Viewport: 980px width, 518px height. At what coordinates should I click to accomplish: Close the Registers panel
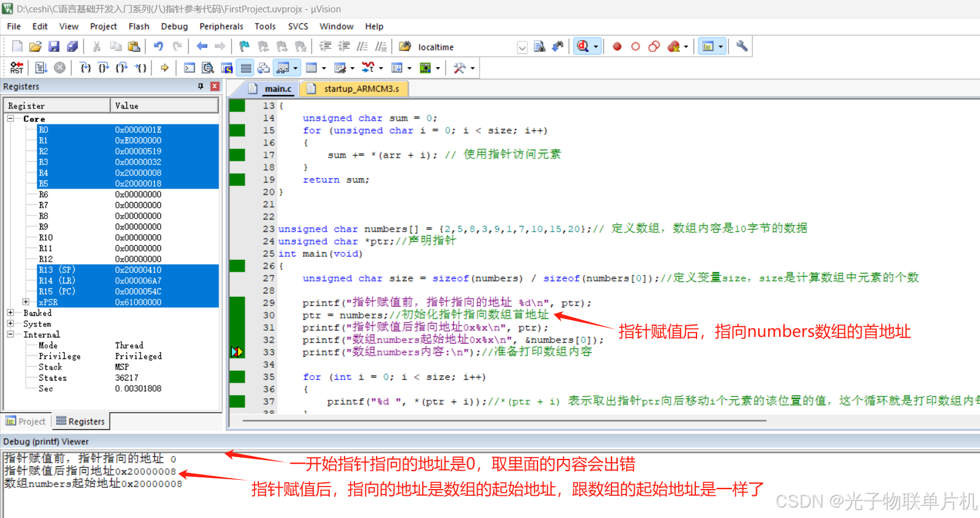tap(214, 86)
